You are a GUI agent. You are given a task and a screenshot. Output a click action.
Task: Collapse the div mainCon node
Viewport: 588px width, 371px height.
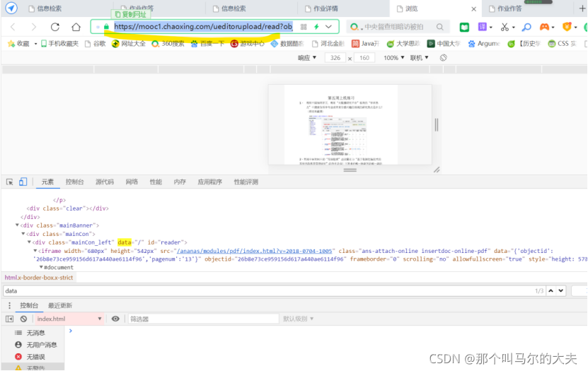pos(23,234)
